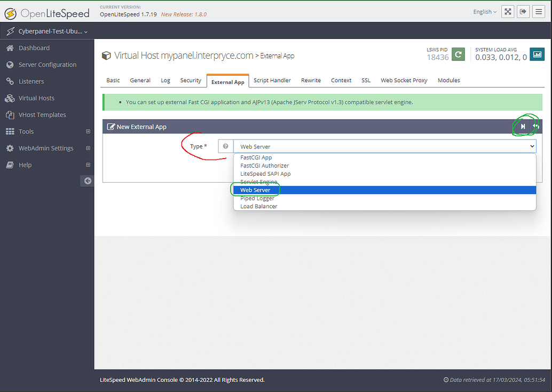Open the hamburger menu in the top bar
Viewport: 552px width, 392px height.
tap(538, 11)
